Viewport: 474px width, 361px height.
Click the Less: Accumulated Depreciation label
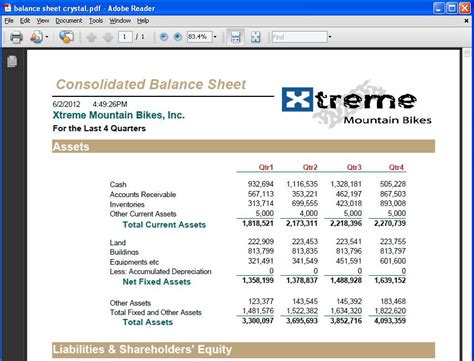point(160,272)
